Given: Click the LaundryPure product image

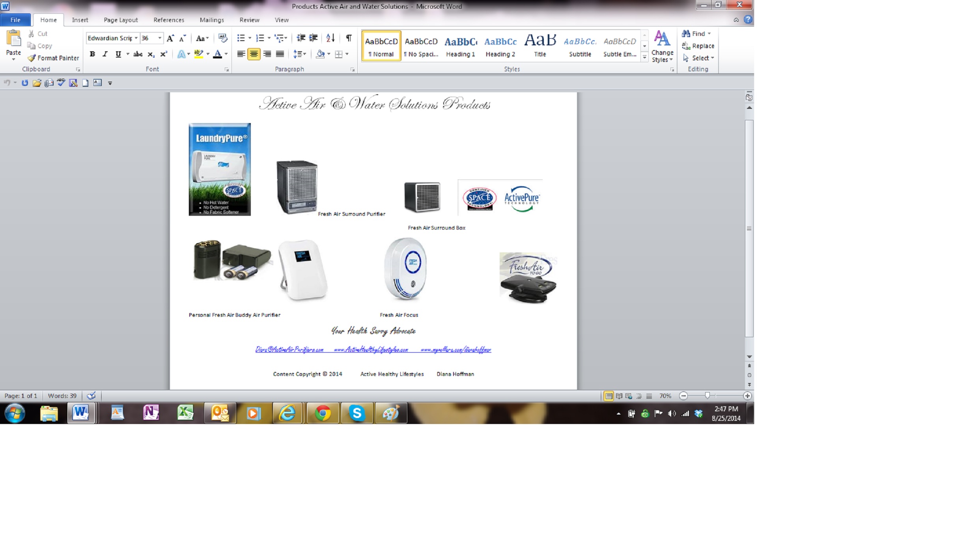Looking at the screenshot, I should click(220, 169).
